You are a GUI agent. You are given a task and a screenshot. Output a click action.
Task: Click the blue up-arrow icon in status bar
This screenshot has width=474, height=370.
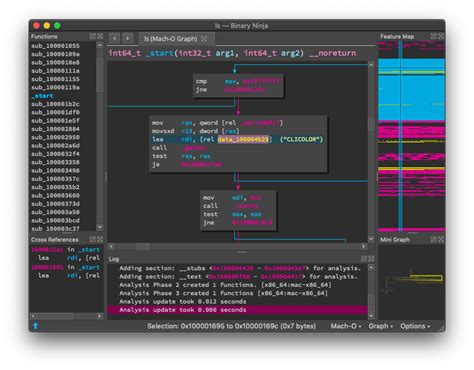35,326
